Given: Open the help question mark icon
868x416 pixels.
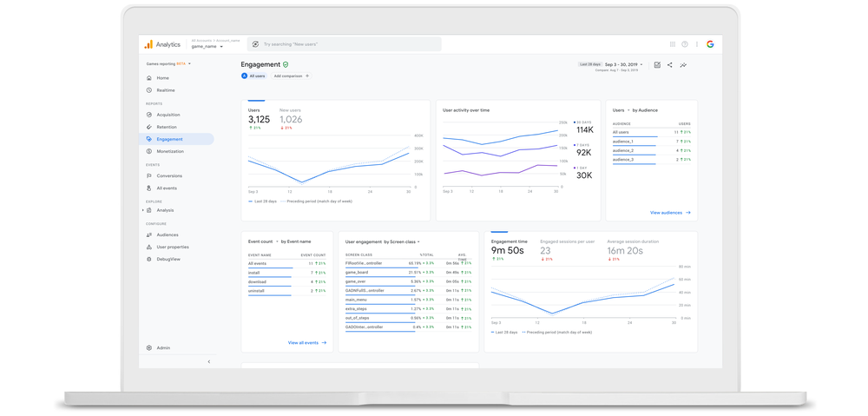Looking at the screenshot, I should tap(685, 44).
